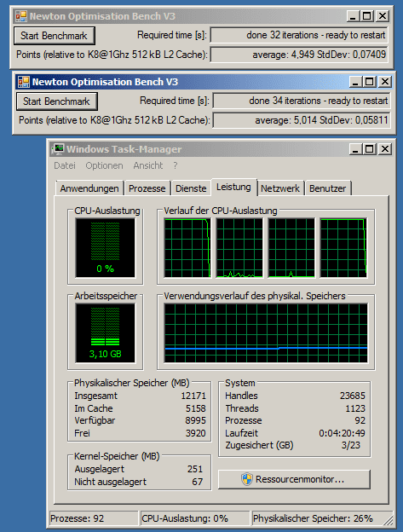Switch to the Prozesse tab
403x532 pixels.
tap(147, 188)
